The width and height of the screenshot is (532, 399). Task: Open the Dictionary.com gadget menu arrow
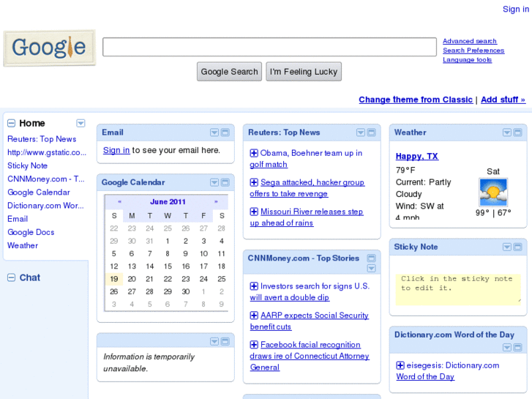507,347
